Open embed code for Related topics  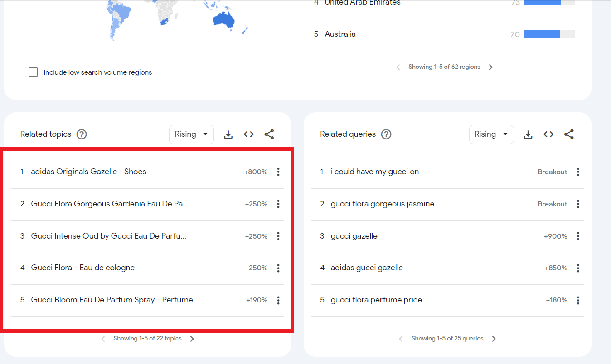pyautogui.click(x=248, y=134)
